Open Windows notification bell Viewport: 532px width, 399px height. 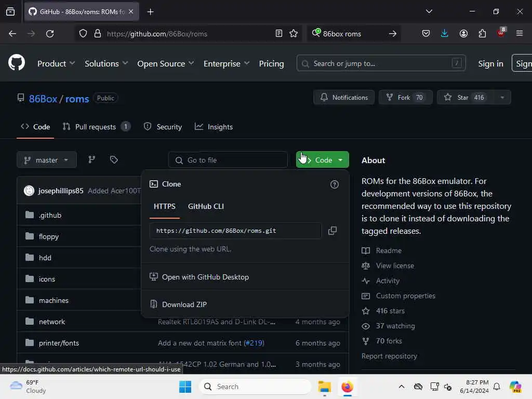click(x=497, y=387)
